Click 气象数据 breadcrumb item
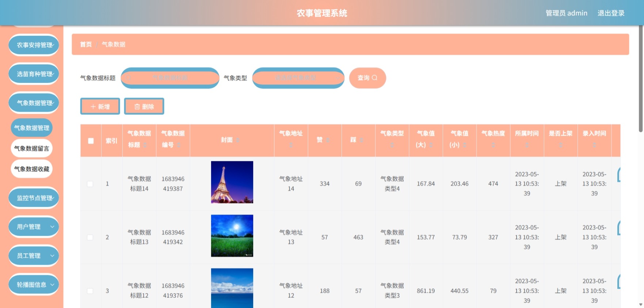The width and height of the screenshot is (644, 308). point(114,44)
